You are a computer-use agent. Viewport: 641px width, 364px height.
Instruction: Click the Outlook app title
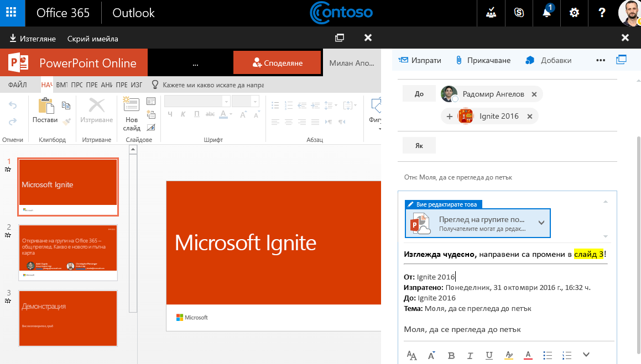(x=133, y=13)
